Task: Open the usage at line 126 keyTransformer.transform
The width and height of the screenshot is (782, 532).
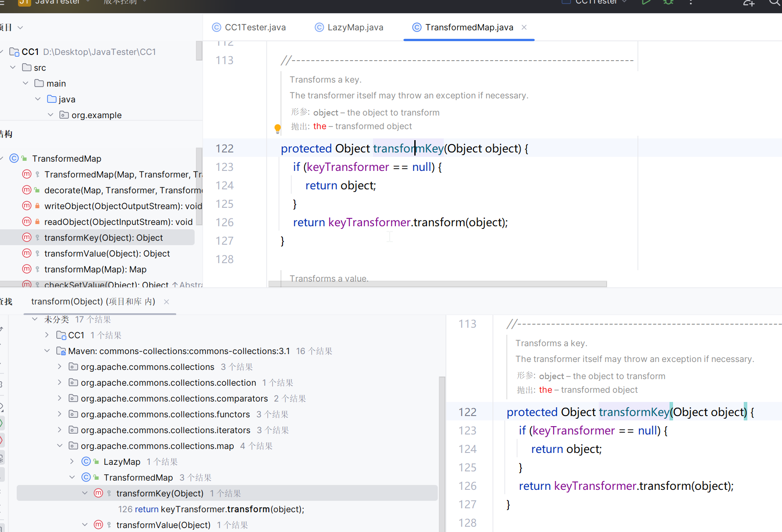Action: click(211, 509)
